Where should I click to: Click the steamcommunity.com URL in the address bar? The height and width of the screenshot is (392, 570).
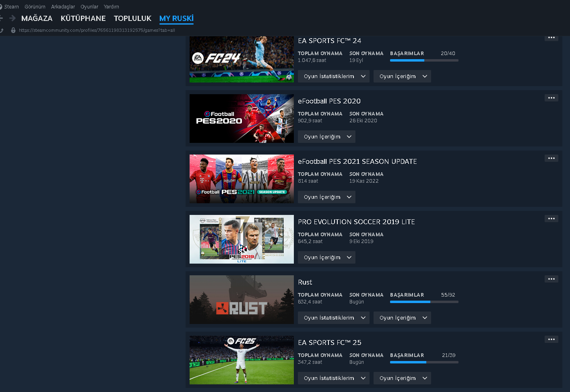[x=97, y=30]
